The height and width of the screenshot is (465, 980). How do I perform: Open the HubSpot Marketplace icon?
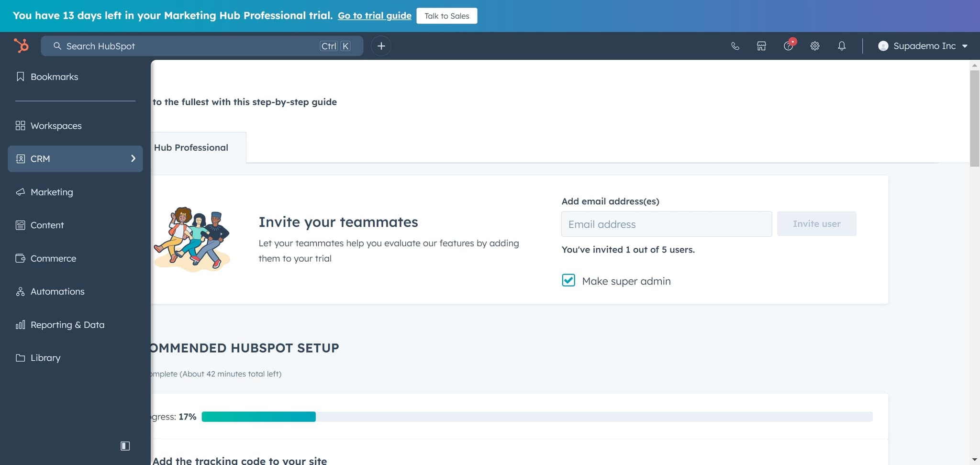(760, 45)
